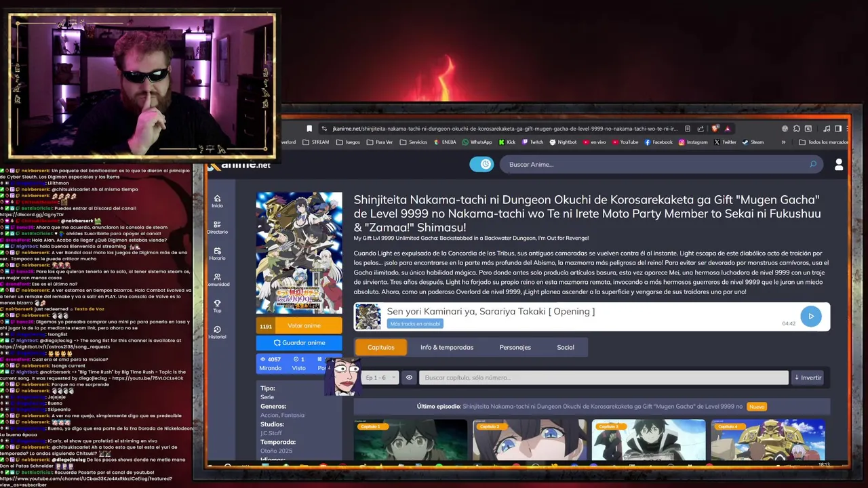Open the Ep 1 - 6 range dropdown

(379, 378)
